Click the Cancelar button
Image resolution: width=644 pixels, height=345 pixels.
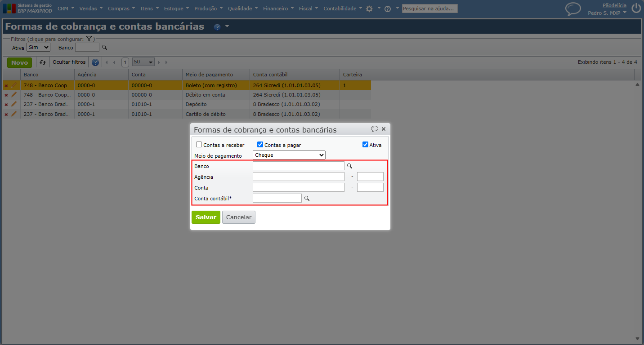pyautogui.click(x=239, y=217)
